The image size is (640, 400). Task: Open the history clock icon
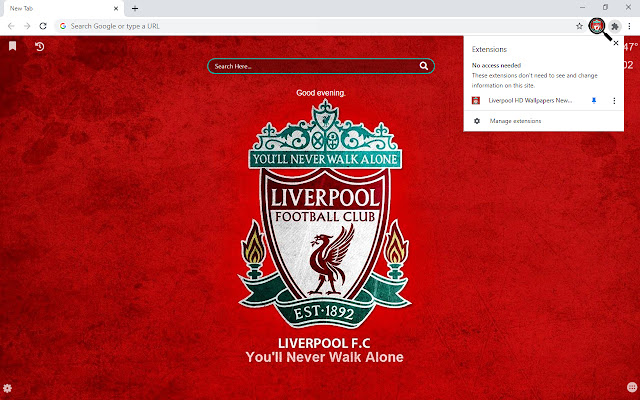(x=39, y=47)
